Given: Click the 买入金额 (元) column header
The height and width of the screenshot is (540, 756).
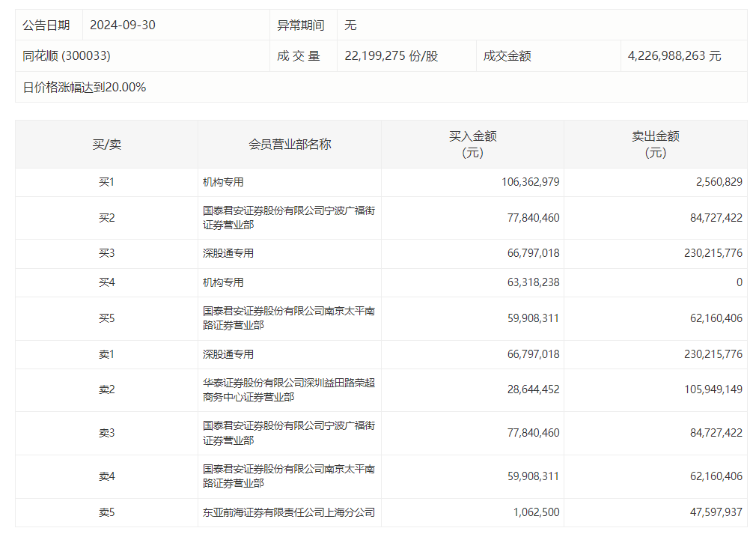Looking at the screenshot, I should (x=472, y=145).
